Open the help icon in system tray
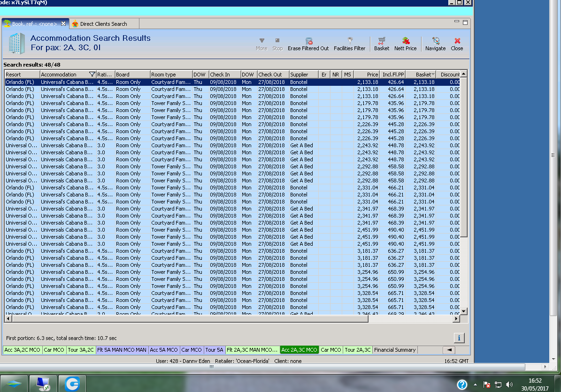 tap(462, 384)
